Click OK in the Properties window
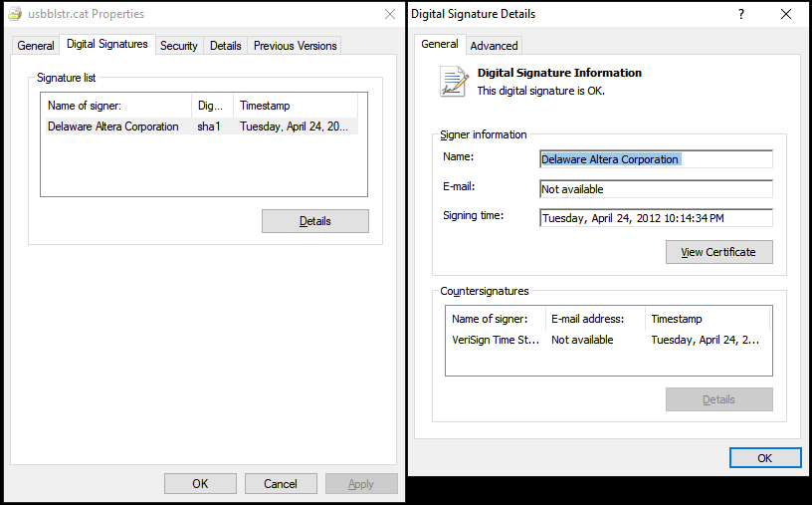Viewport: 812px width, 505px height. point(200,484)
